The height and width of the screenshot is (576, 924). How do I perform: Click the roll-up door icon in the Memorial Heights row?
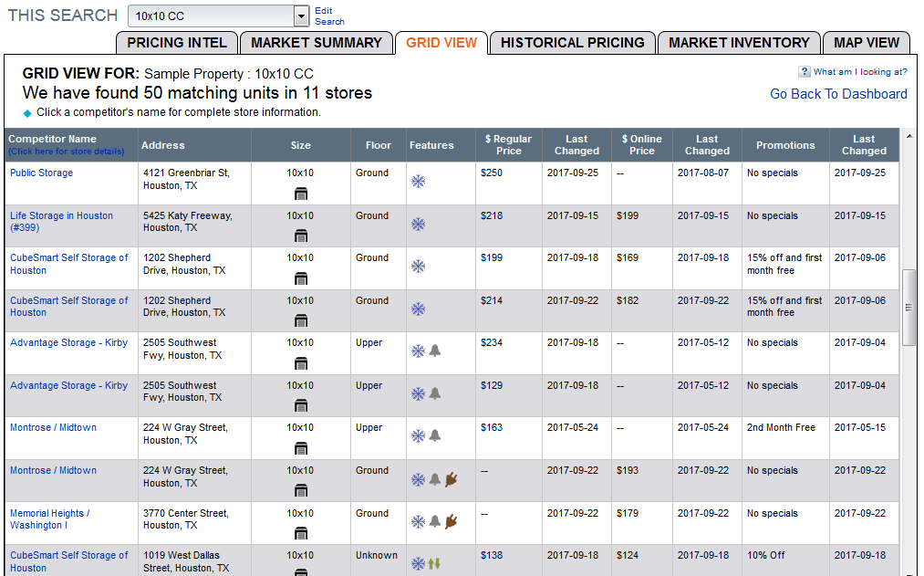(x=301, y=533)
